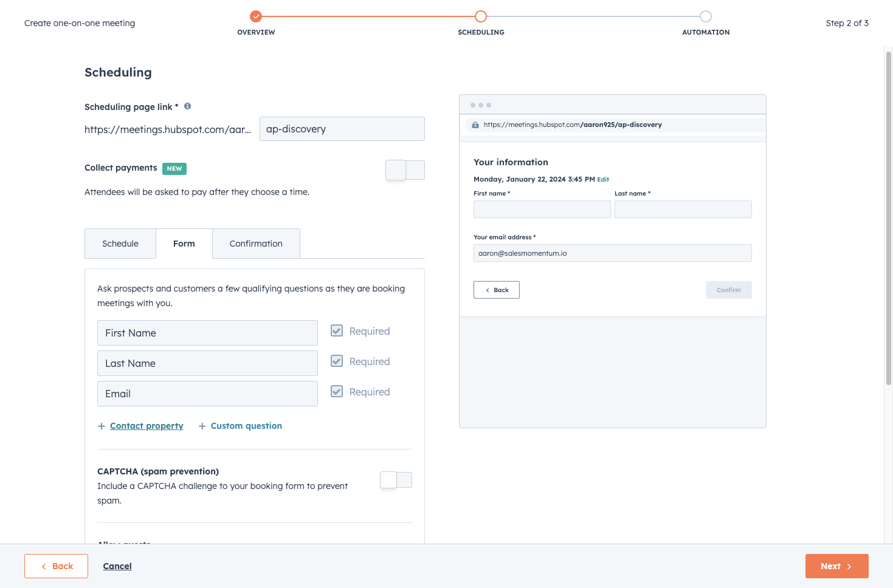Image resolution: width=893 pixels, height=588 pixels.
Task: Enable the CAPTCHA spam prevention toggle
Action: pyautogui.click(x=396, y=480)
